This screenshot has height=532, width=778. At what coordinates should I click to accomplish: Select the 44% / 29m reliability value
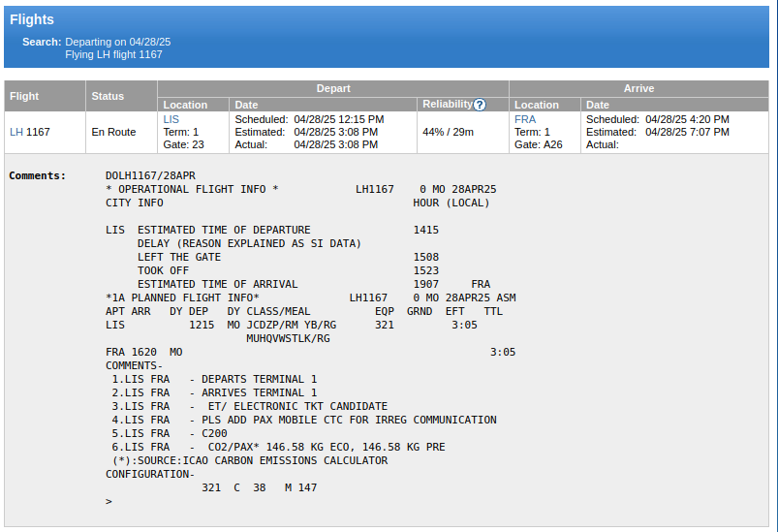[x=448, y=132]
